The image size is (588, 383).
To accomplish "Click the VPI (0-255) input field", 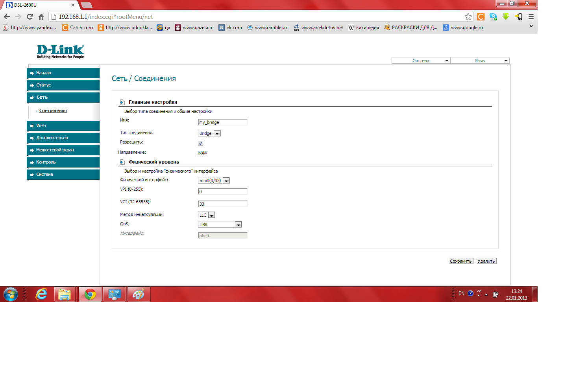I will [x=223, y=191].
